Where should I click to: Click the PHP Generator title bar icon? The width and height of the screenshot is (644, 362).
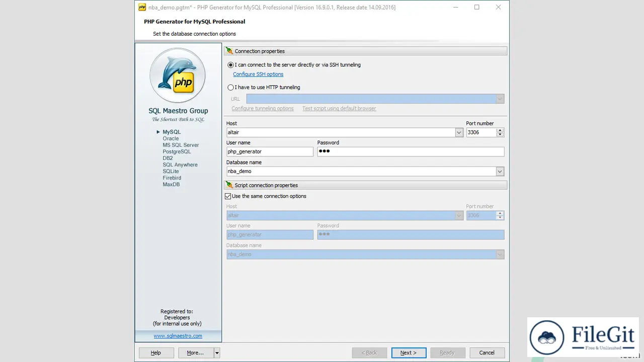[x=142, y=8]
